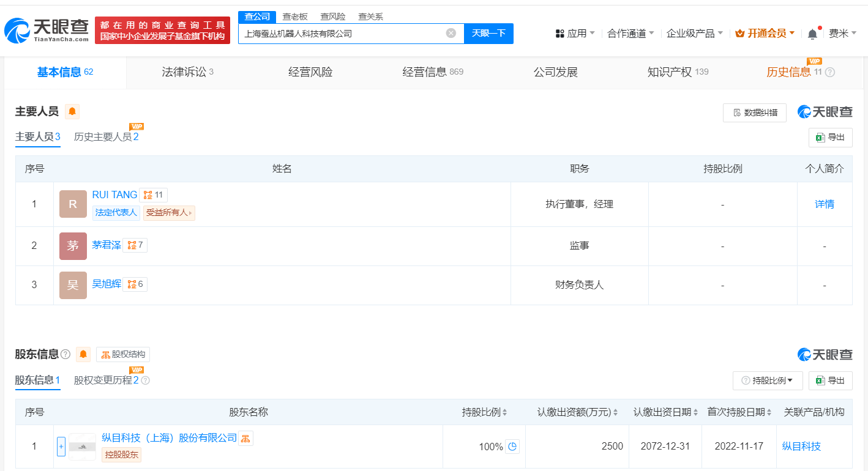Expand the 企业级产品 menu
The image size is (868, 471).
[695, 34]
